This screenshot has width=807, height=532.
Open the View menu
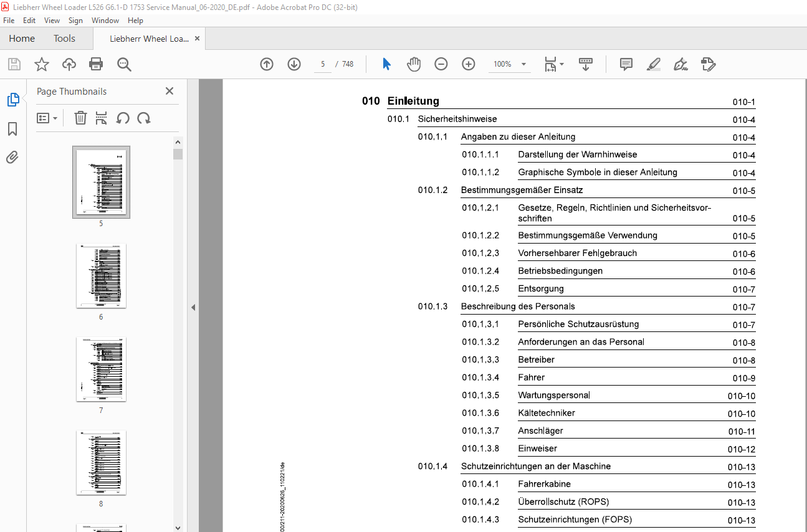(x=52, y=21)
